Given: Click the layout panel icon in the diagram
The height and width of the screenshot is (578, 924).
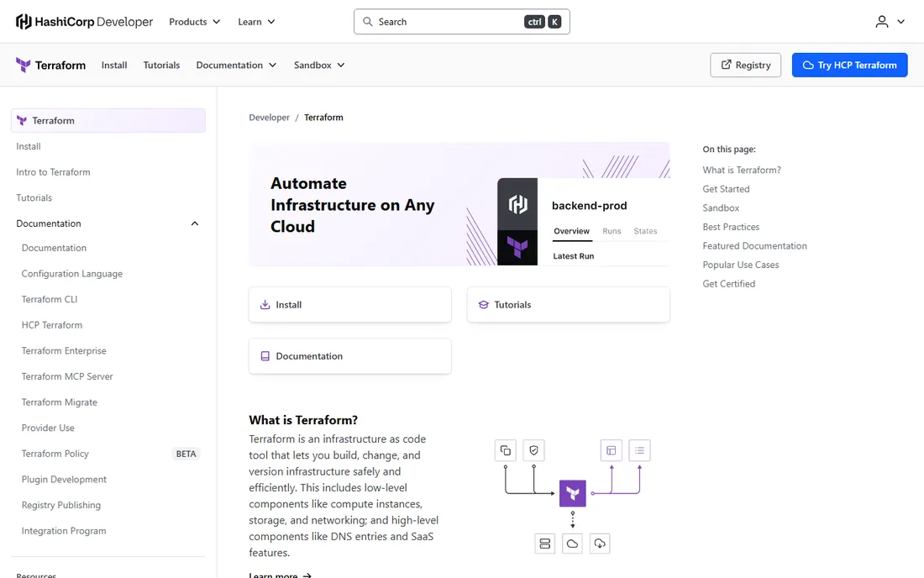Looking at the screenshot, I should coord(611,451).
